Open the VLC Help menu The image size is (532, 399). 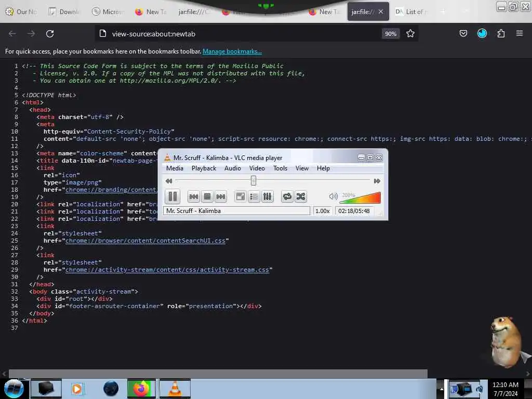[x=323, y=168]
